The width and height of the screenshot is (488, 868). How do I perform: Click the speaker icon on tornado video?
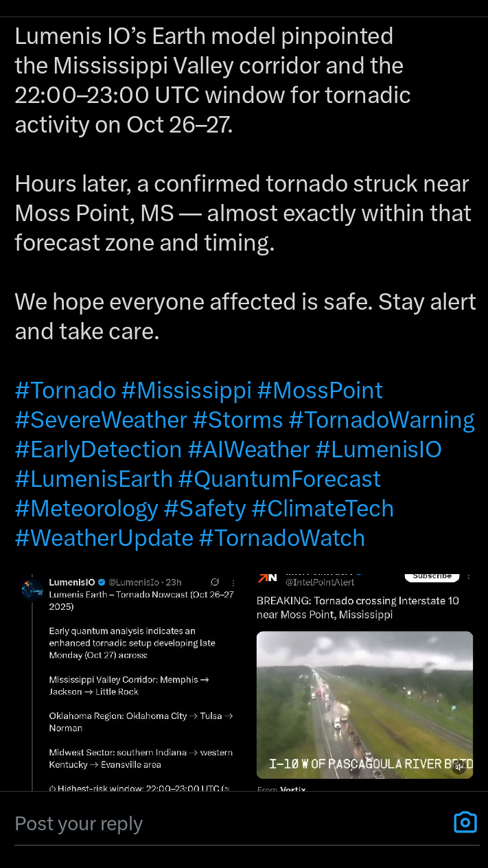[458, 768]
